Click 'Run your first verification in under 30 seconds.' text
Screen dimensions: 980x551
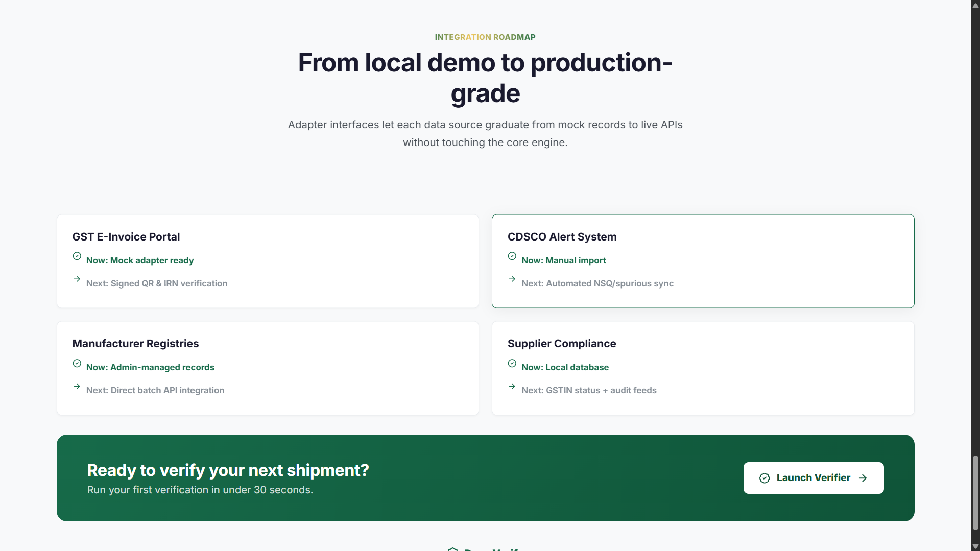[200, 490]
